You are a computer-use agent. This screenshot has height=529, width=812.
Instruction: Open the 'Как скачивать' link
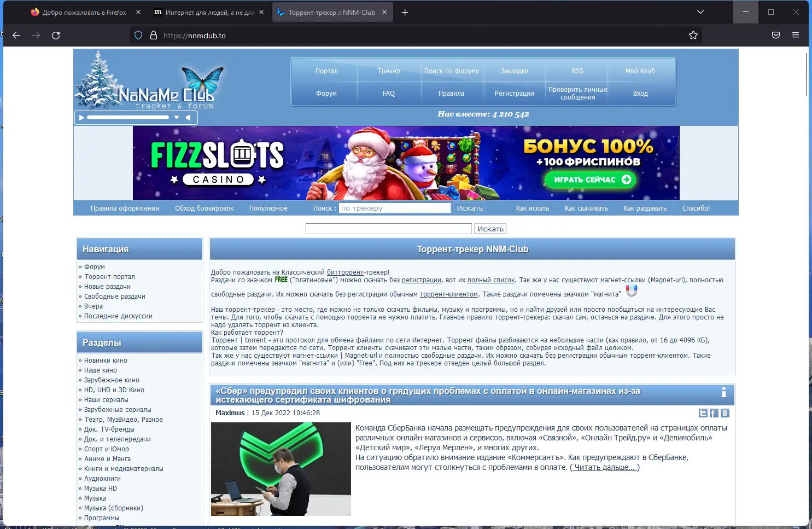click(586, 208)
